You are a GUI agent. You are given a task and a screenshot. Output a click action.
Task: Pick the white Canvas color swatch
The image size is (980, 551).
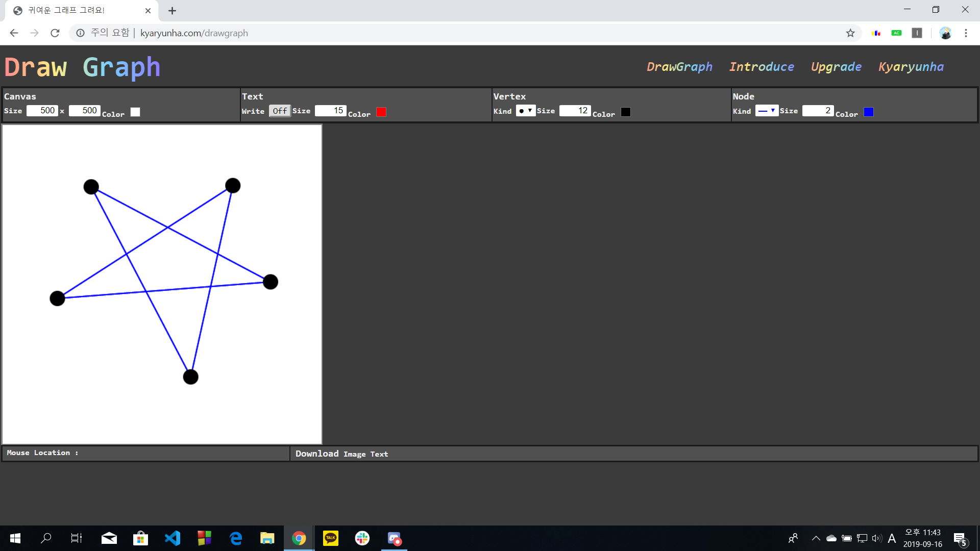(135, 112)
